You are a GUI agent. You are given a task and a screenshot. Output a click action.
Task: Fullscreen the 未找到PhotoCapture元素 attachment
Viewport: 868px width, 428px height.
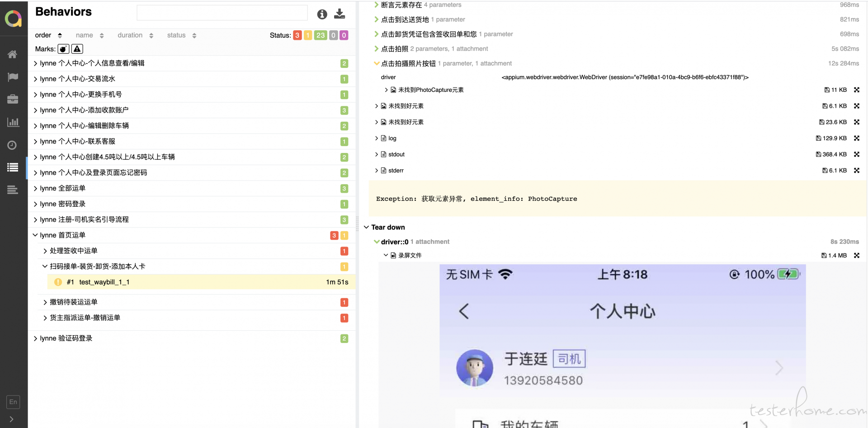(857, 90)
